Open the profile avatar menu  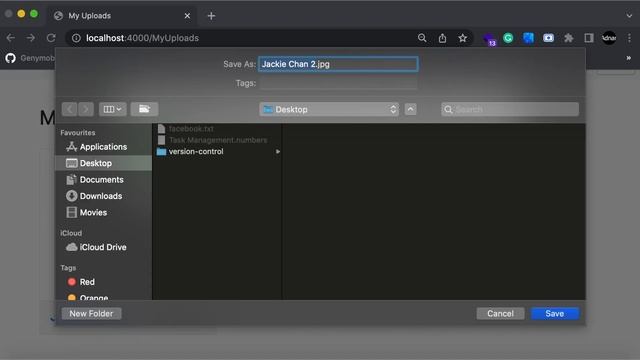[x=609, y=38]
